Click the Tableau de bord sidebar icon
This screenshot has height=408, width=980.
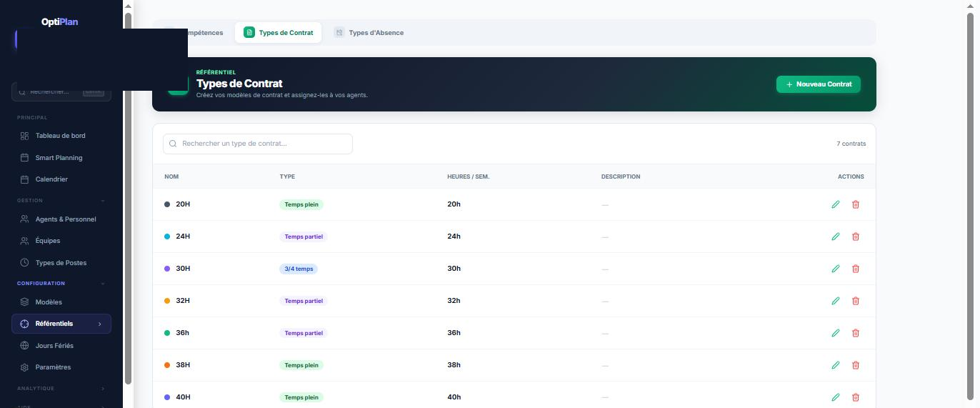pyautogui.click(x=24, y=136)
